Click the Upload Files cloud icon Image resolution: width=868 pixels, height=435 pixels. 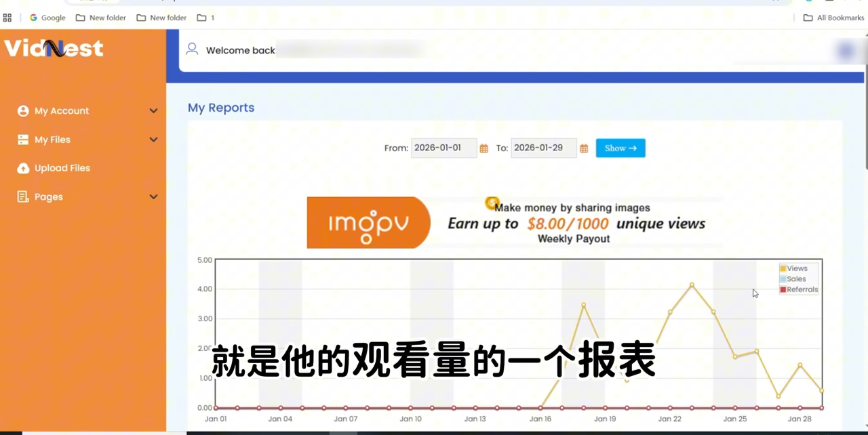23,168
